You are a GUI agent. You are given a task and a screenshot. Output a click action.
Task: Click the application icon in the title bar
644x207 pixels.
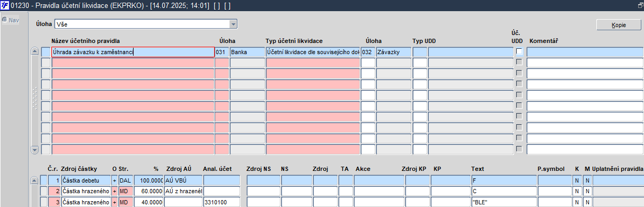(x=5, y=5)
